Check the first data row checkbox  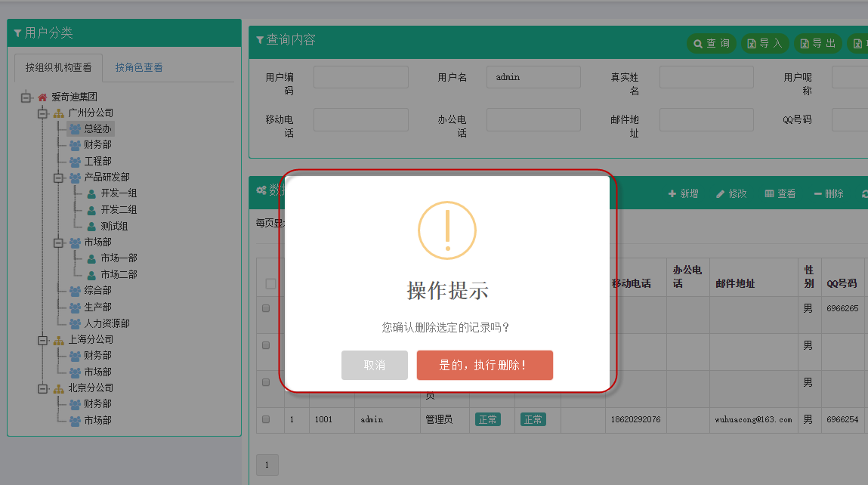[x=266, y=308]
